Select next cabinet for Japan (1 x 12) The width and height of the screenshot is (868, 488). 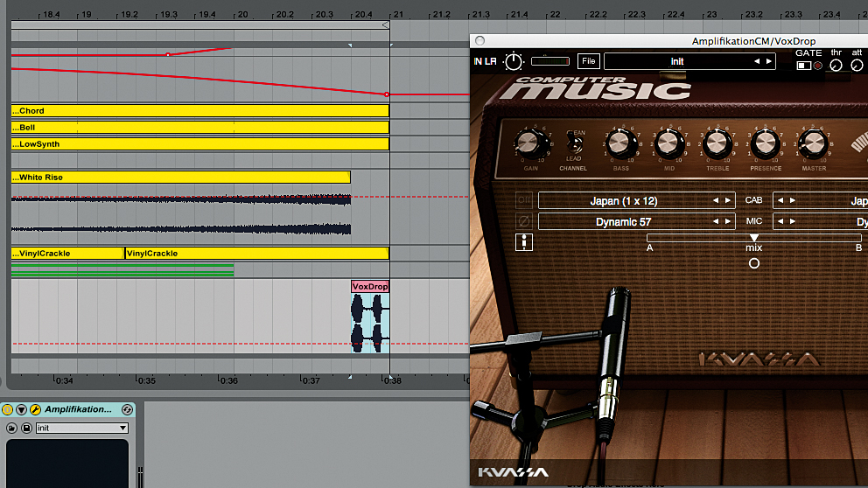click(728, 200)
